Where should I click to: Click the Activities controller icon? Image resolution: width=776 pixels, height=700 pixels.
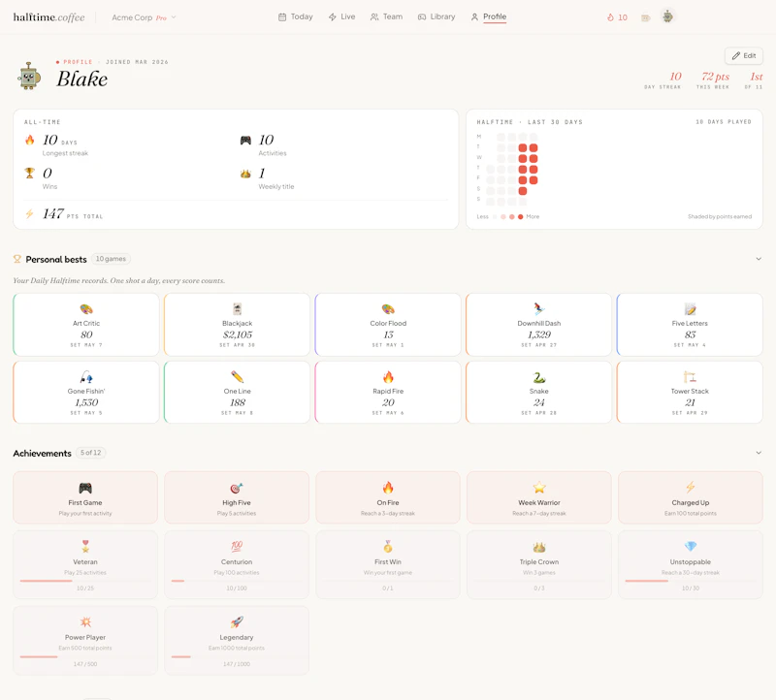pyautogui.click(x=245, y=140)
